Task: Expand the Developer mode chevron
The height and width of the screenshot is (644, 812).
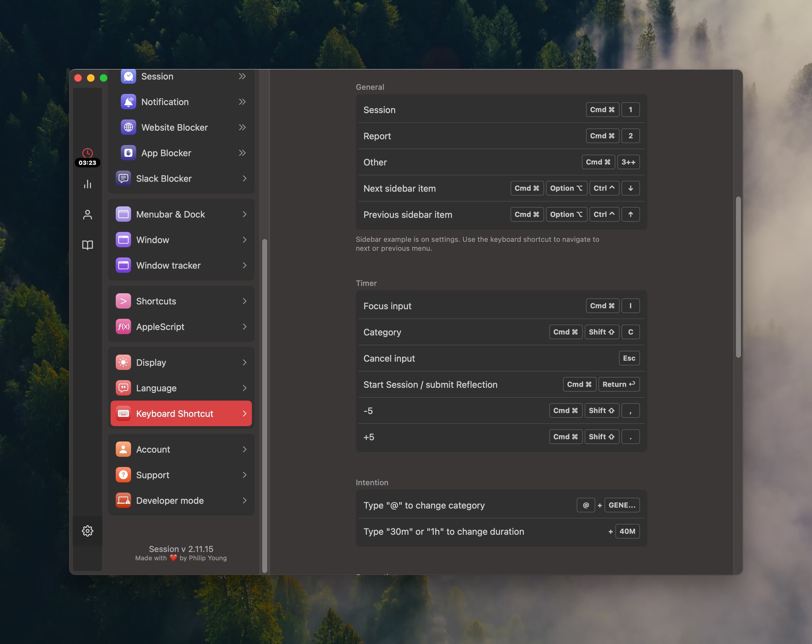Action: tap(245, 501)
